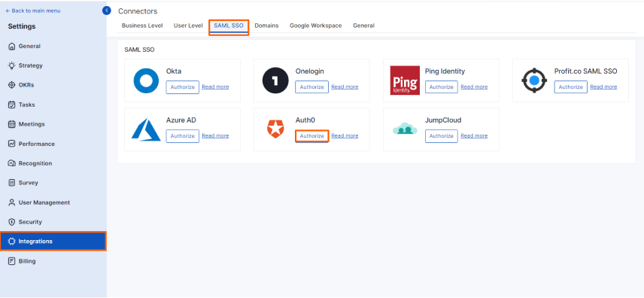Authorize the Auth0 connector

pyautogui.click(x=311, y=136)
